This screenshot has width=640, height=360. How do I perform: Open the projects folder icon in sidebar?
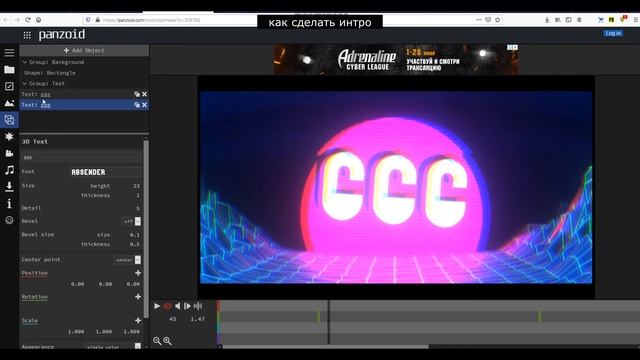coord(9,70)
